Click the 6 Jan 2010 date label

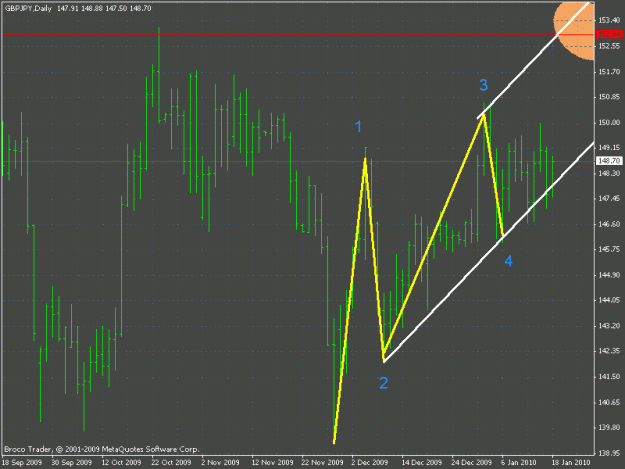pyautogui.click(x=519, y=463)
